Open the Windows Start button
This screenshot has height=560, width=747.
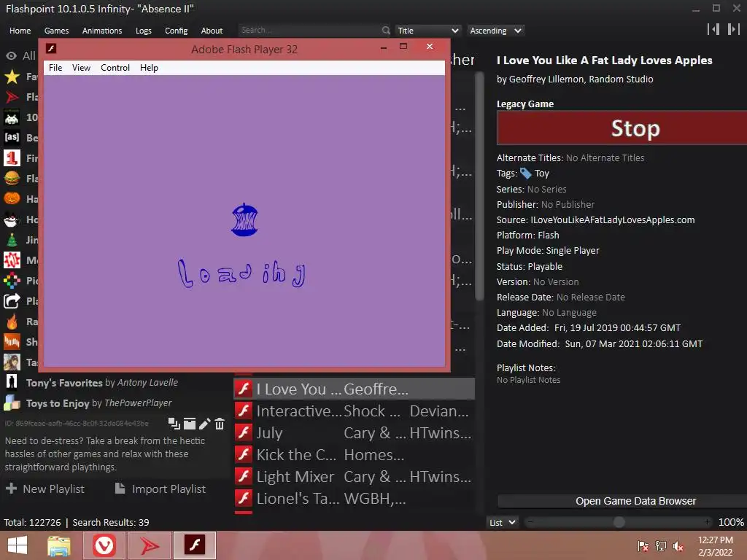click(18, 545)
